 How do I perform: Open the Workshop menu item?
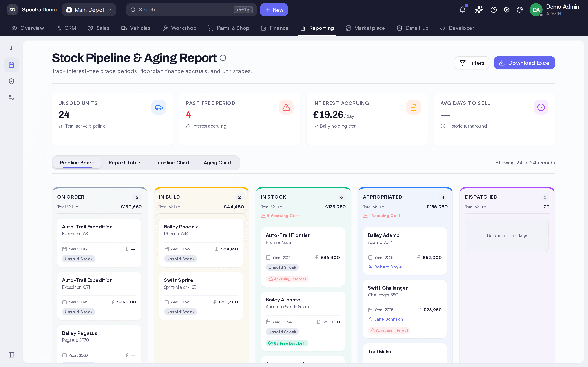pyautogui.click(x=179, y=28)
